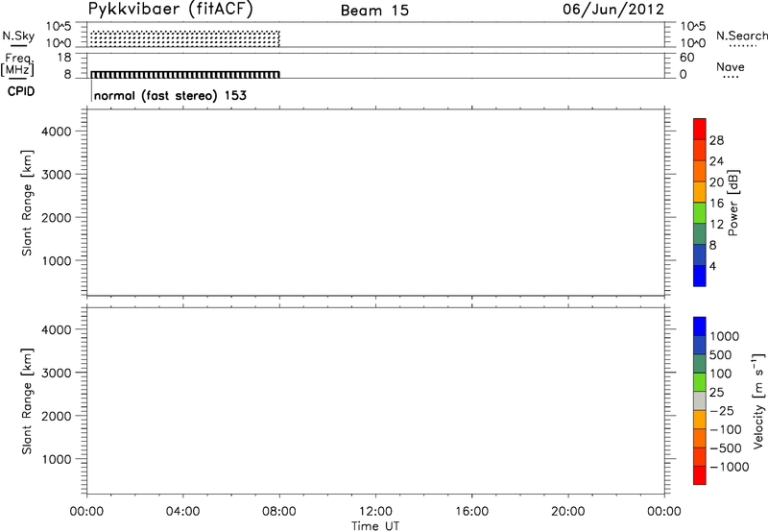Click the CPID row label

[x=21, y=91]
